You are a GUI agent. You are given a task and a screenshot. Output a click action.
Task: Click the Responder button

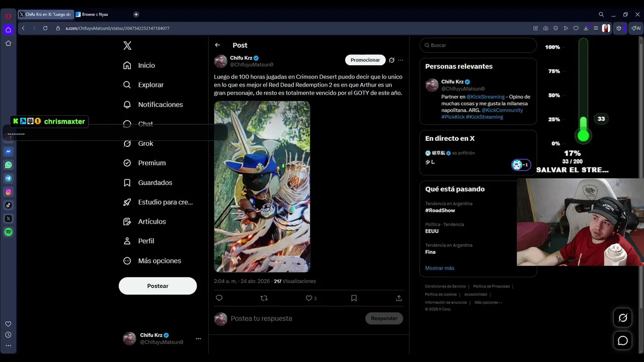click(384, 318)
